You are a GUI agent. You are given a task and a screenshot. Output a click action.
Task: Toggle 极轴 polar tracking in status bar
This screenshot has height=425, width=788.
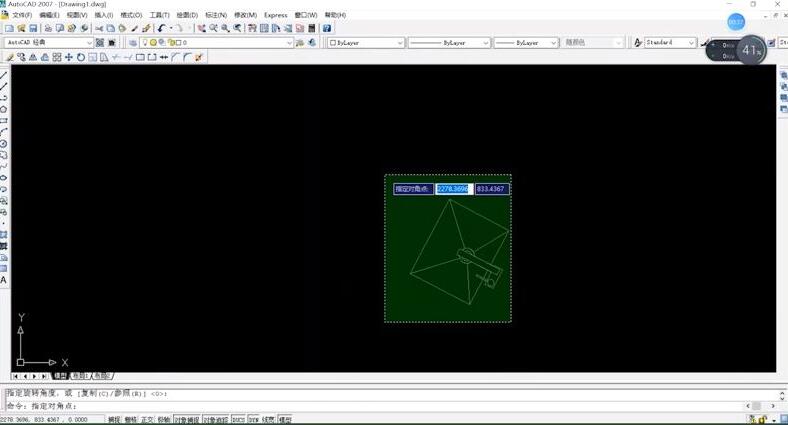[164, 419]
